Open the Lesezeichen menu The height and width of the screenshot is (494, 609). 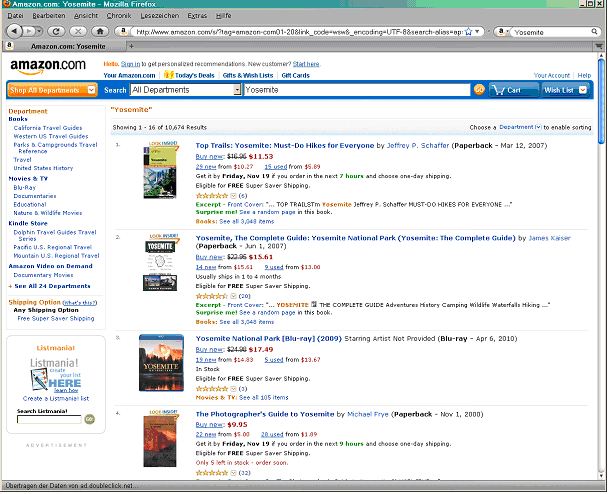click(160, 16)
